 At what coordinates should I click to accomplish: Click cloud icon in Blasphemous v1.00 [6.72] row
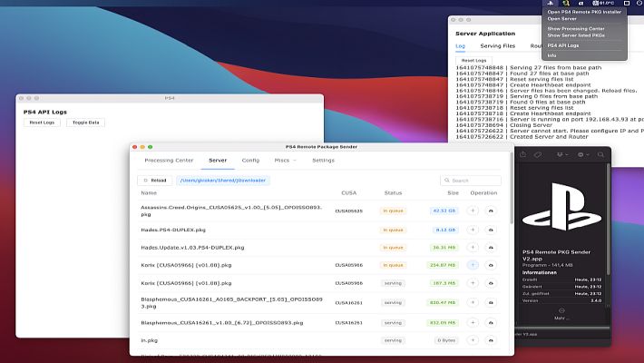(491, 323)
